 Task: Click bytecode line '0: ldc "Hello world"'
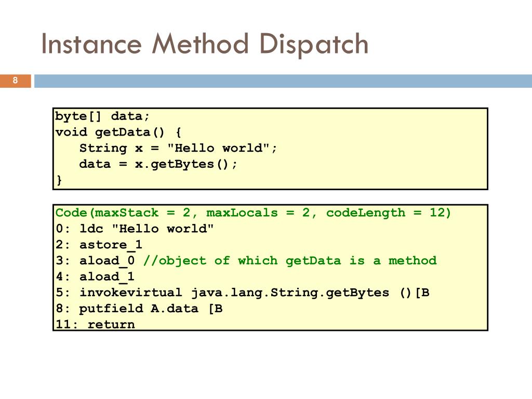click(135, 229)
